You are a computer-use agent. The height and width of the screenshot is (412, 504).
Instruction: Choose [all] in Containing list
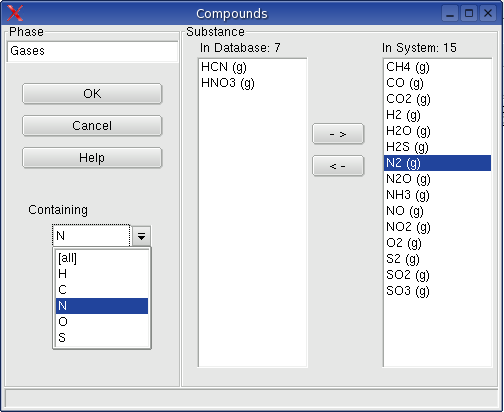pos(102,258)
